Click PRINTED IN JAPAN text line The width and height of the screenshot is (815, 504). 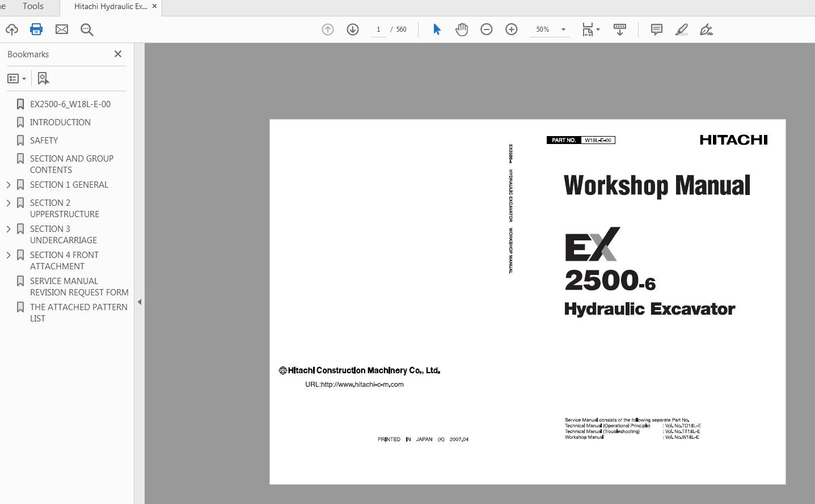pos(423,439)
